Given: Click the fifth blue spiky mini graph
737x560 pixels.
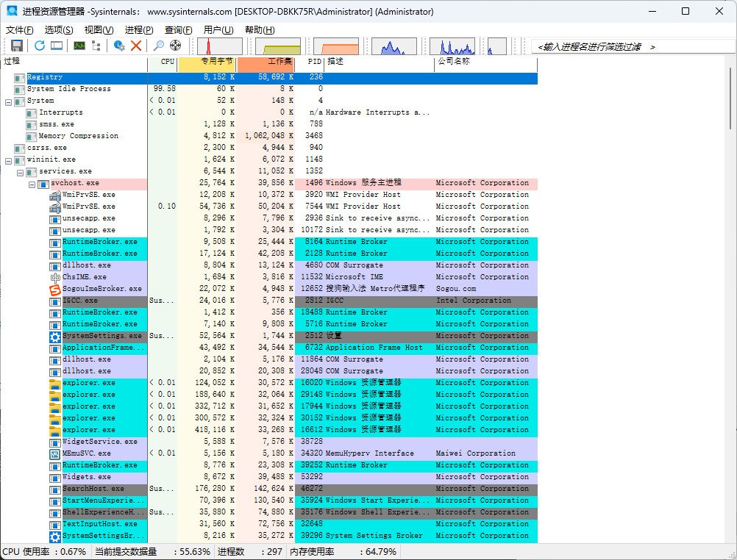Looking at the screenshot, I should [x=452, y=46].
